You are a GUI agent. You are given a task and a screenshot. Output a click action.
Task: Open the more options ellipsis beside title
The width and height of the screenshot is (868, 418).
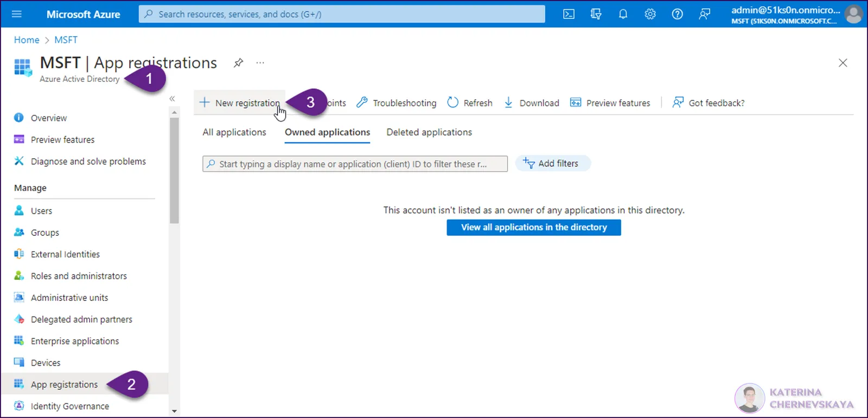(260, 63)
